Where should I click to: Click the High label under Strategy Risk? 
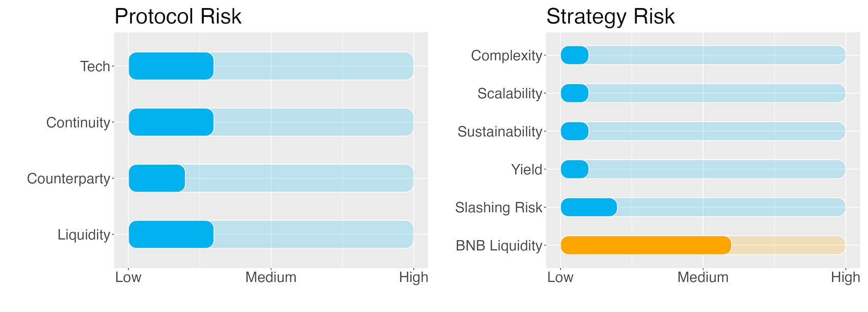(x=846, y=278)
